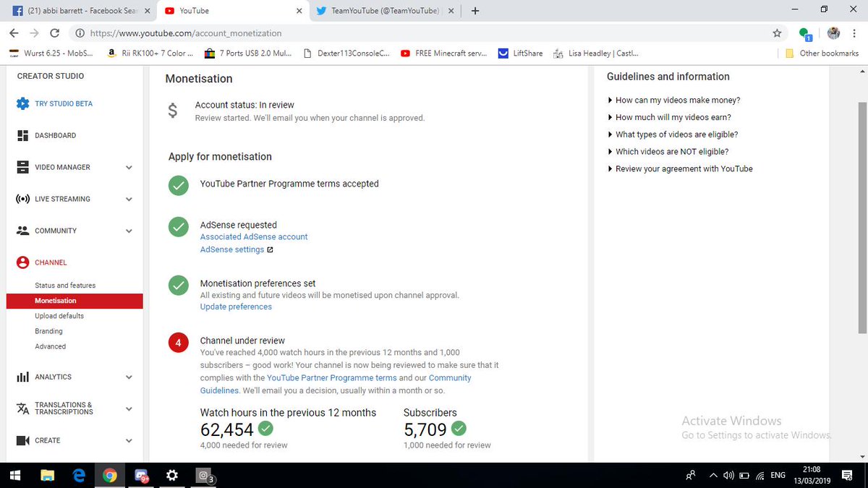Expand Translations & Transcriptions section chevron
868x488 pixels.
coord(129,409)
